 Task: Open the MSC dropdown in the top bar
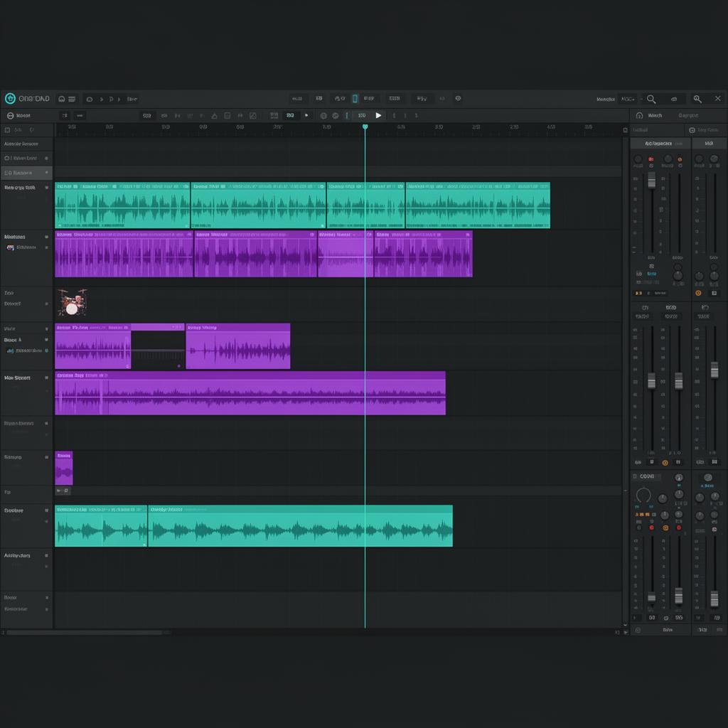pos(628,99)
